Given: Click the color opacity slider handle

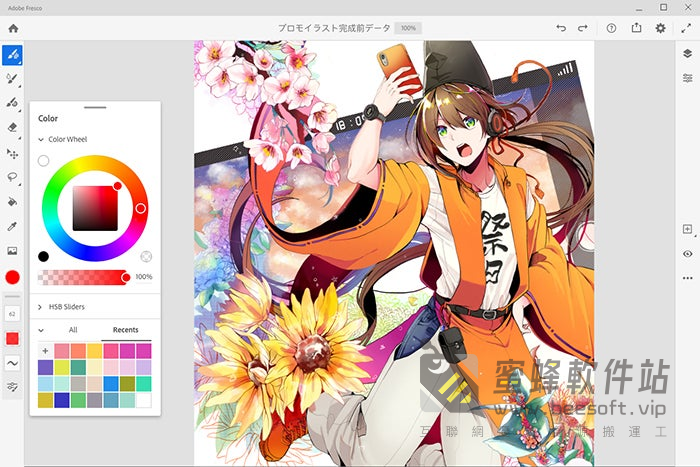Looking at the screenshot, I should (x=126, y=278).
